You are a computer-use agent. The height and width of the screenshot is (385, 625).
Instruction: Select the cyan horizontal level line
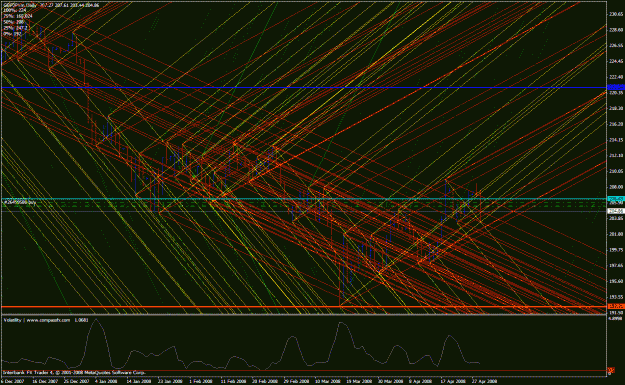coord(303,198)
